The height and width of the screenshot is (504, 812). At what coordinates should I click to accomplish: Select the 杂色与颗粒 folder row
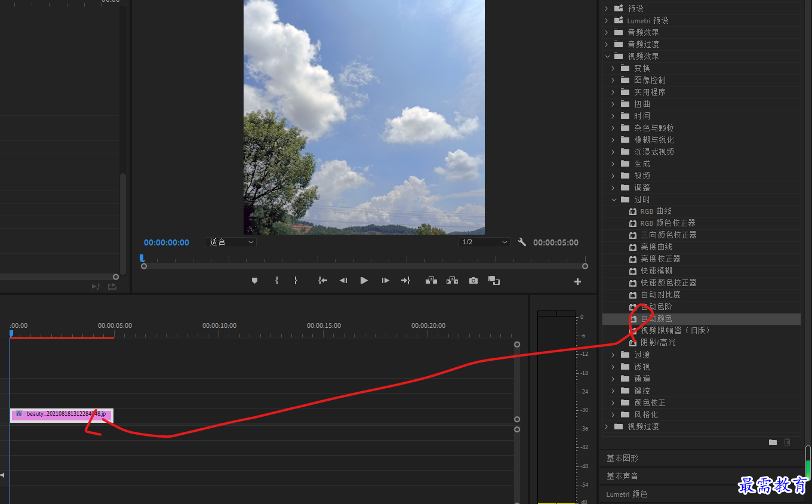pos(701,128)
